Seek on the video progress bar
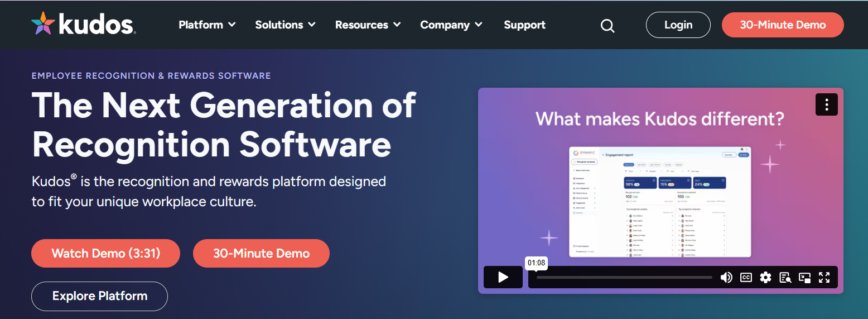868x319 pixels. point(624,277)
